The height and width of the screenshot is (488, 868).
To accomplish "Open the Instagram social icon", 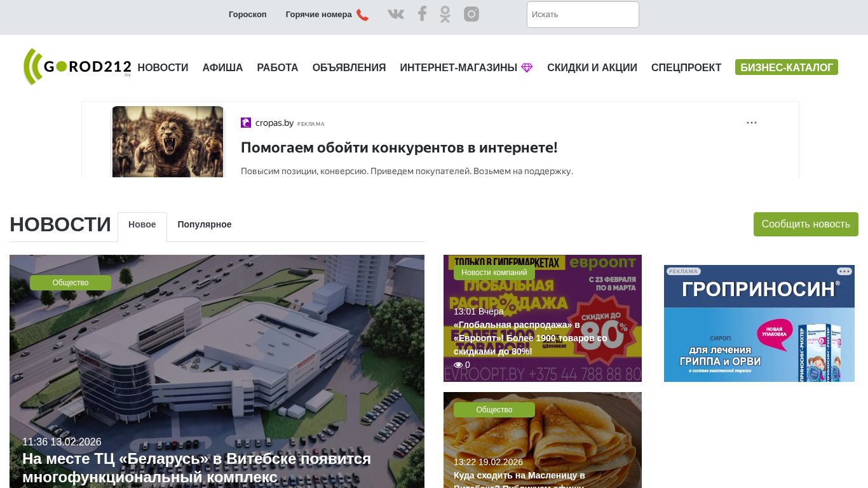I will [471, 14].
